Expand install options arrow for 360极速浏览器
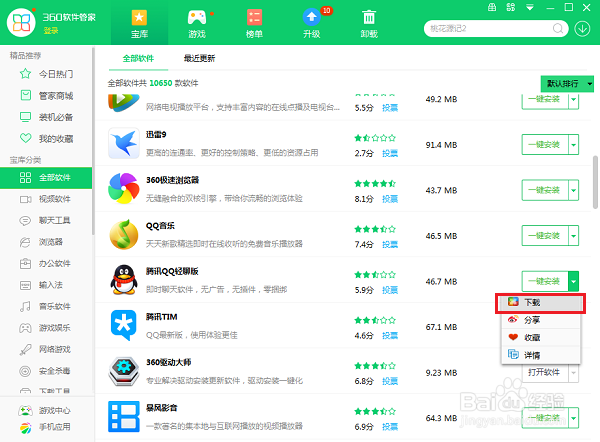Image resolution: width=600 pixels, height=442 pixels. click(x=574, y=190)
